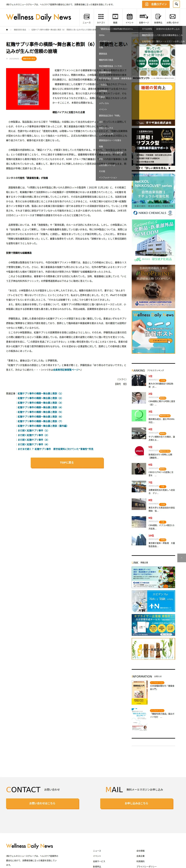This screenshot has height=868, width=186.
Task: Open ranking 3位 UPDATE thumbnail
Action: tap(139, 416)
